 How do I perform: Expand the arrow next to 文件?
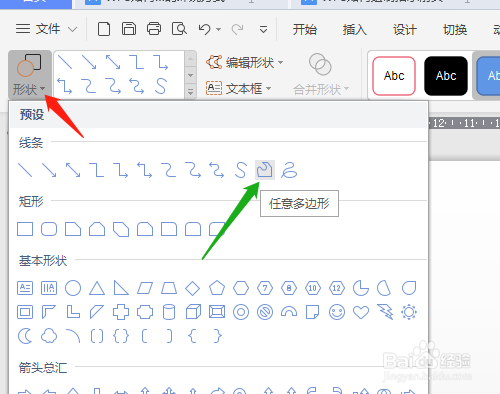[x=72, y=29]
